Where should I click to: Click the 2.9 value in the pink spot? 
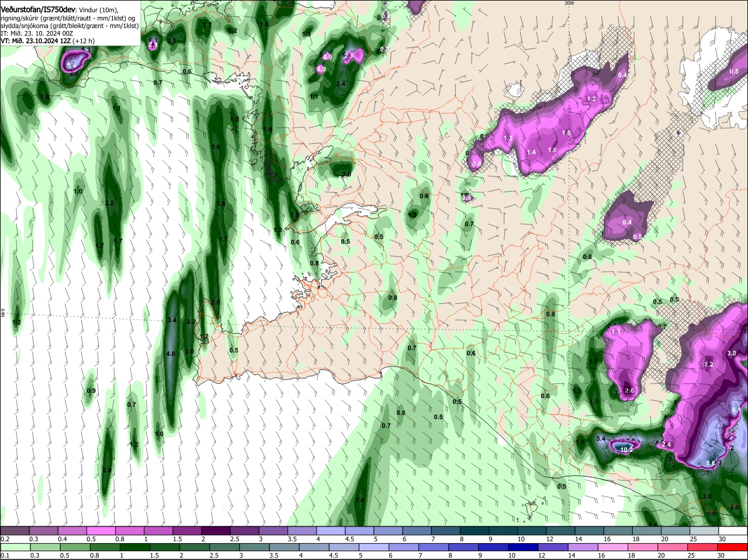153,45
